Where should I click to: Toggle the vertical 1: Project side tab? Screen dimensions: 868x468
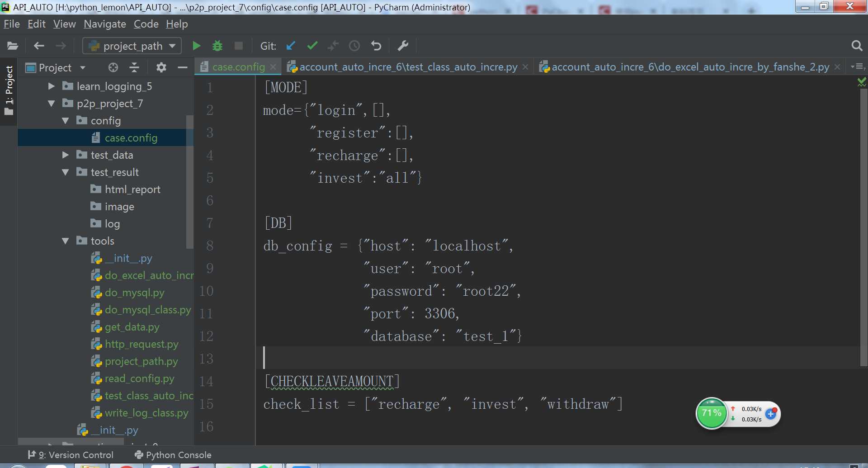tap(9, 90)
